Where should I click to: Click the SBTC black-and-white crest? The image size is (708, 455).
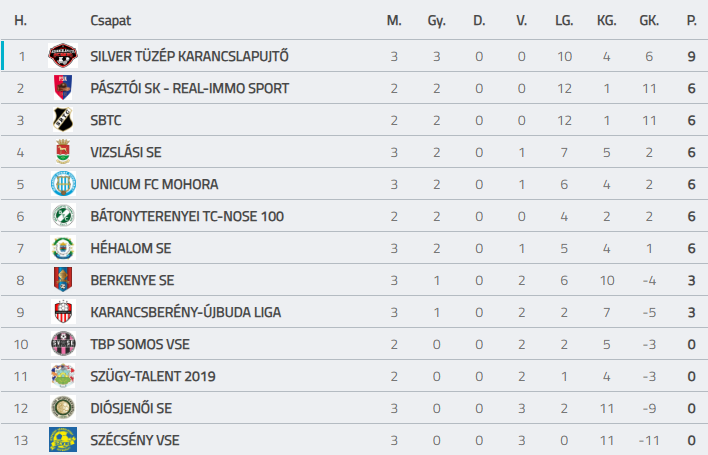coord(63,120)
